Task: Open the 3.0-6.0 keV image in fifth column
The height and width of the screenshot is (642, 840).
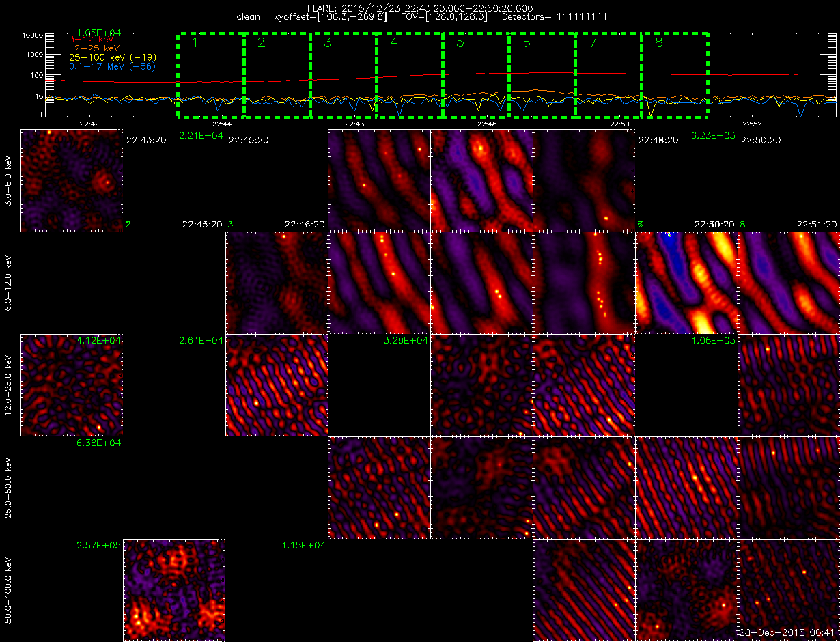Action: coord(481,180)
